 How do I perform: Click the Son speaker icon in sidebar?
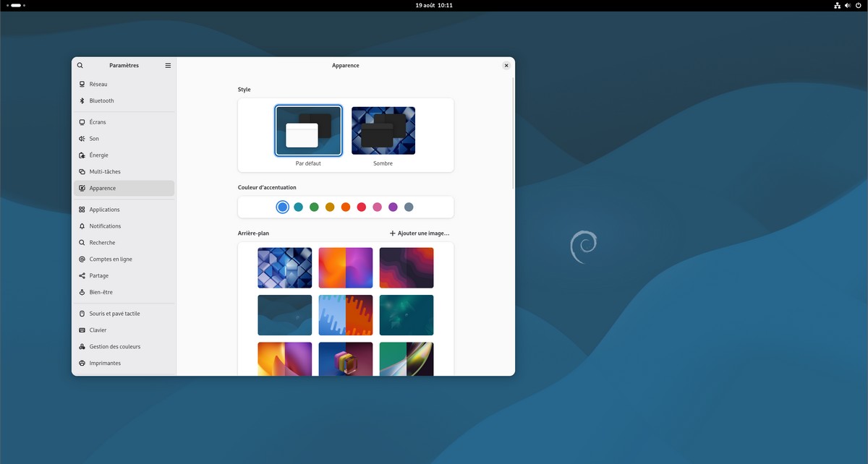[82, 138]
